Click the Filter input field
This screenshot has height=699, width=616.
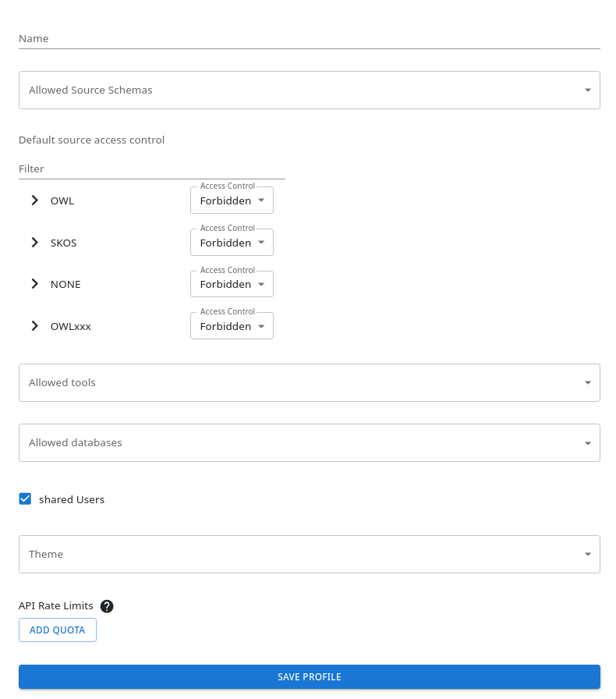point(152,169)
